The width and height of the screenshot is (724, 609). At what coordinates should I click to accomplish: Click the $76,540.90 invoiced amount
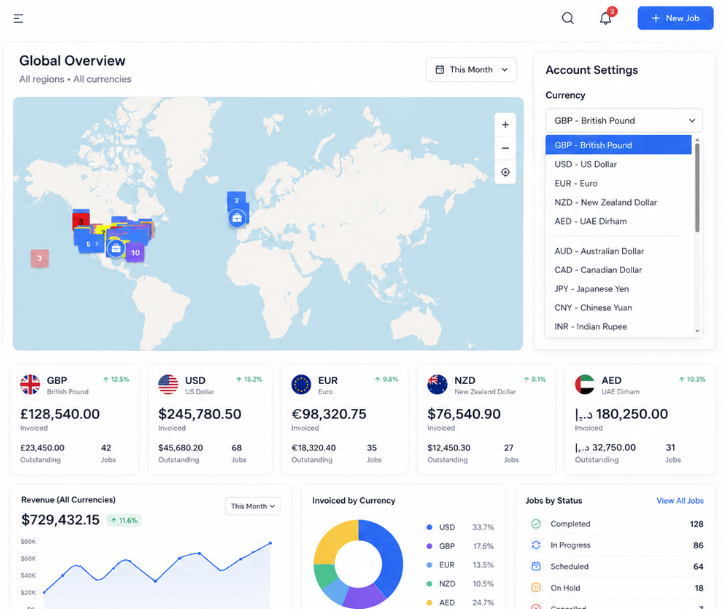pos(464,414)
